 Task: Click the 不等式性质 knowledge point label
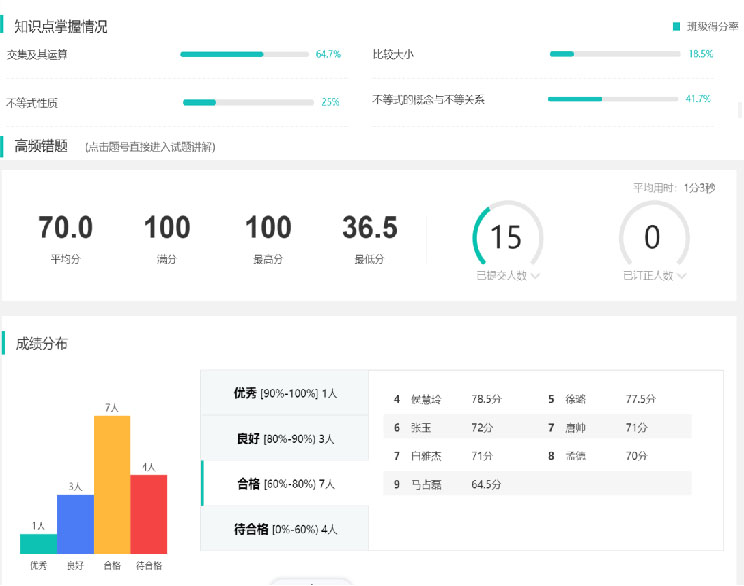click(x=32, y=102)
